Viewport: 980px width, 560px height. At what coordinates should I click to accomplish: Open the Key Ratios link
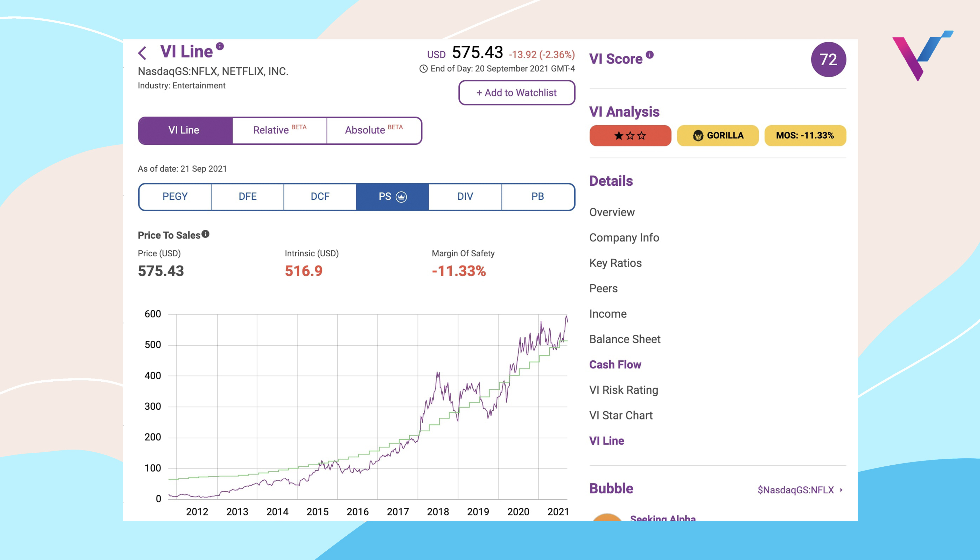tap(615, 263)
